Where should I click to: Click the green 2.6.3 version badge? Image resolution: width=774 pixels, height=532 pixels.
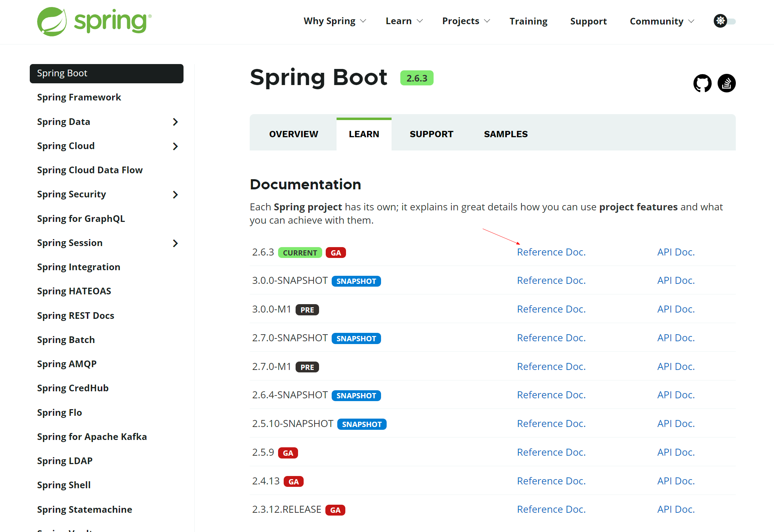tap(416, 78)
